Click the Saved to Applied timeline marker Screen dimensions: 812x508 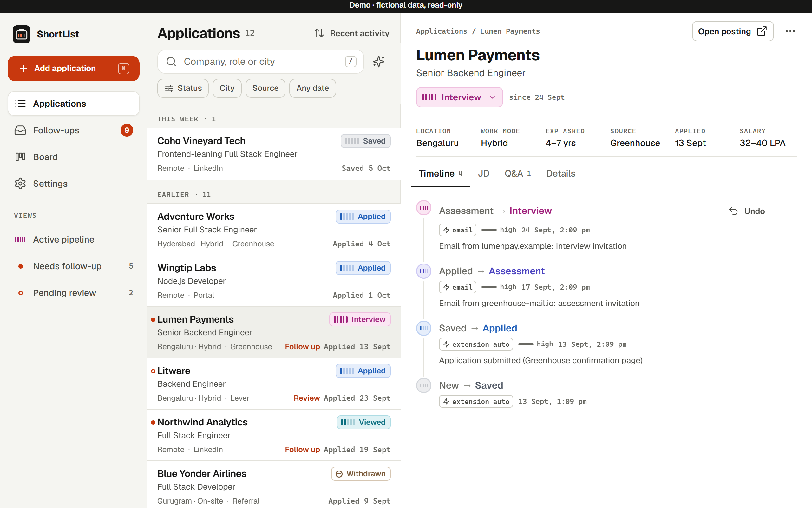[x=423, y=328]
